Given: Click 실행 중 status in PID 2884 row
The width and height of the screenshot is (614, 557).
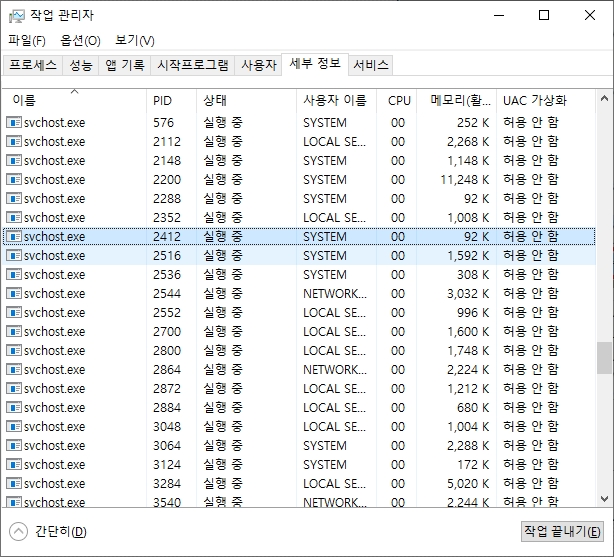Looking at the screenshot, I should [x=223, y=407].
